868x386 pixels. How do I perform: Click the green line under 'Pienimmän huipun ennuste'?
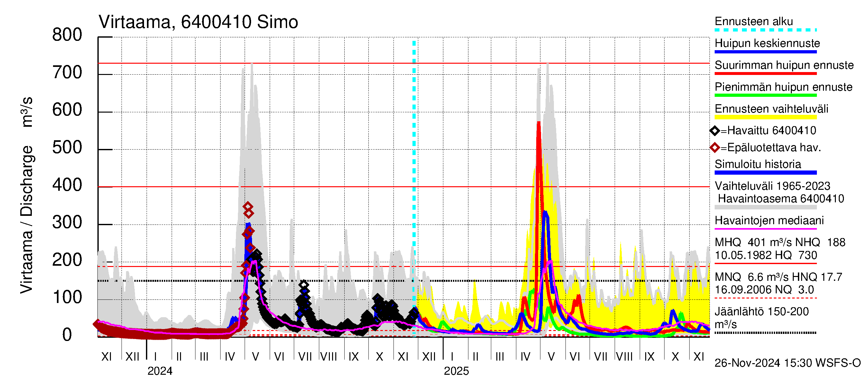point(765,96)
